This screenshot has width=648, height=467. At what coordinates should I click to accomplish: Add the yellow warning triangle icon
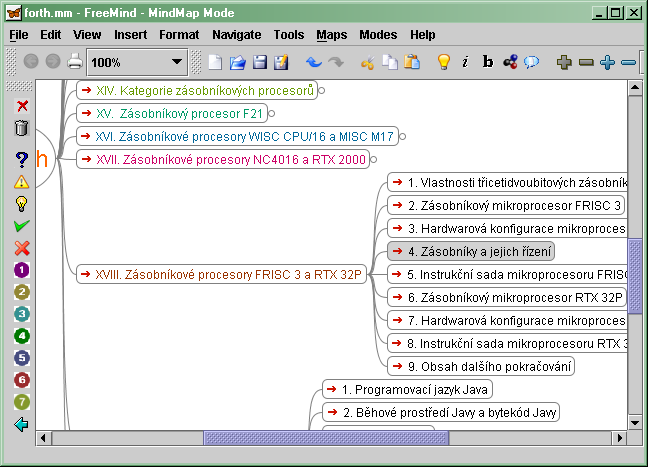22,181
